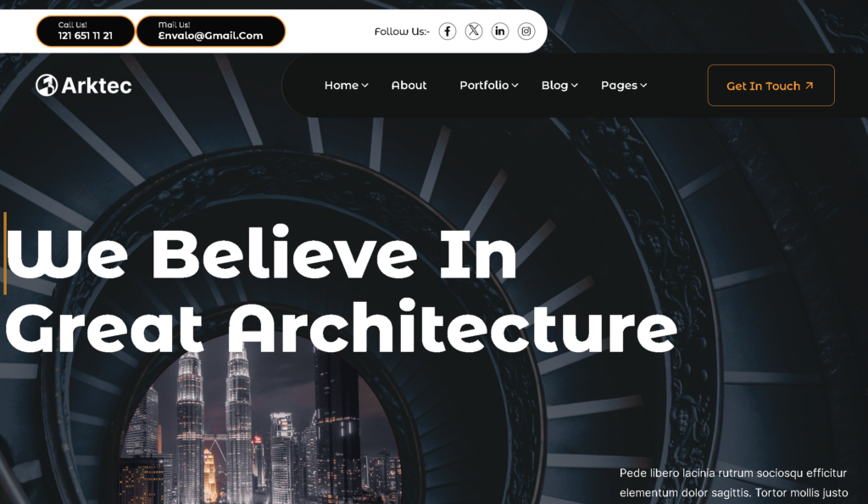Screen dimensions: 868x504
Task: Open the LinkedIn social icon
Action: (500, 31)
